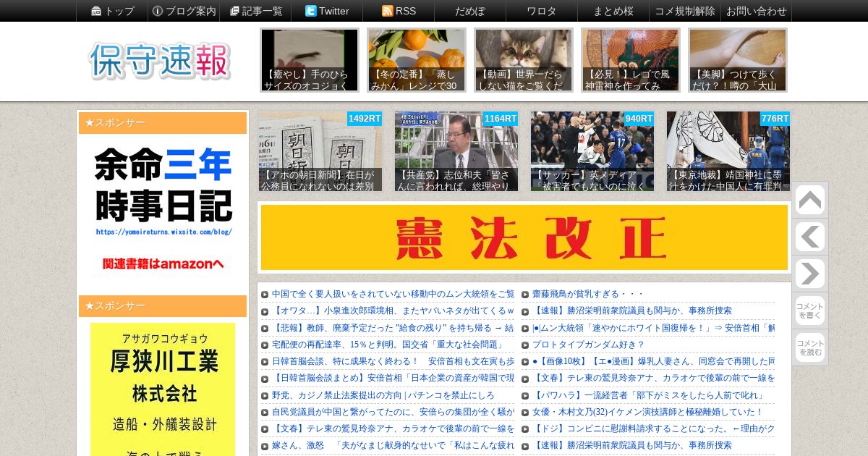Open the 美脚 thumbnail
868x456 pixels.
pos(738,60)
